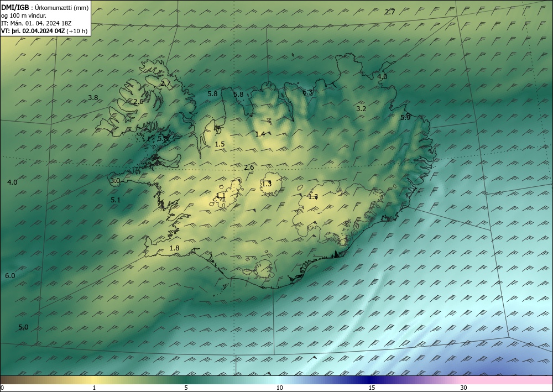Click the 1.5 value label

(x=220, y=144)
